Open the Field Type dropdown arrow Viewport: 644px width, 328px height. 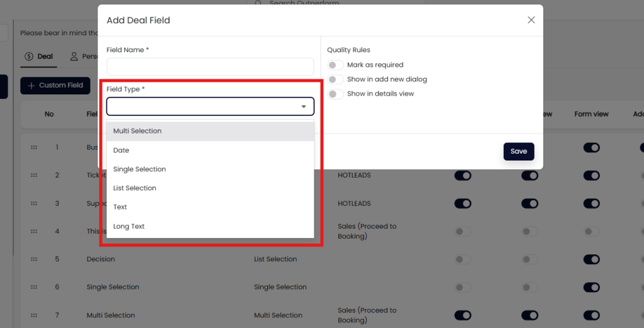coord(304,107)
